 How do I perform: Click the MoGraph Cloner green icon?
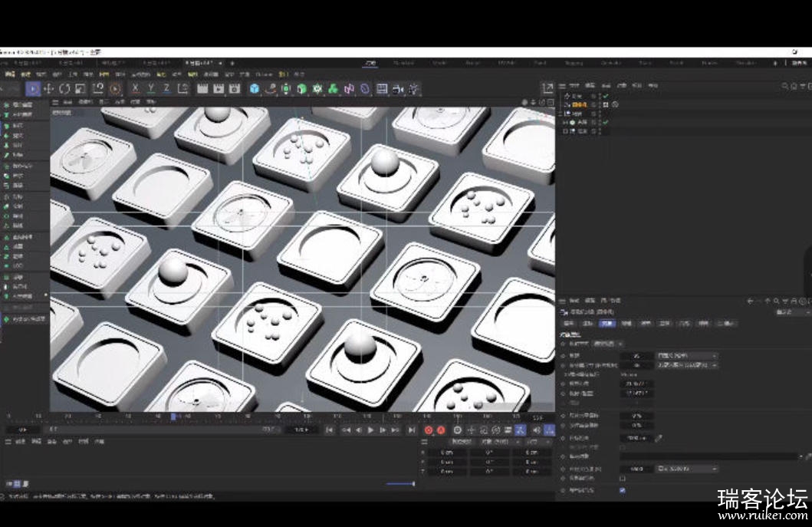point(333,89)
